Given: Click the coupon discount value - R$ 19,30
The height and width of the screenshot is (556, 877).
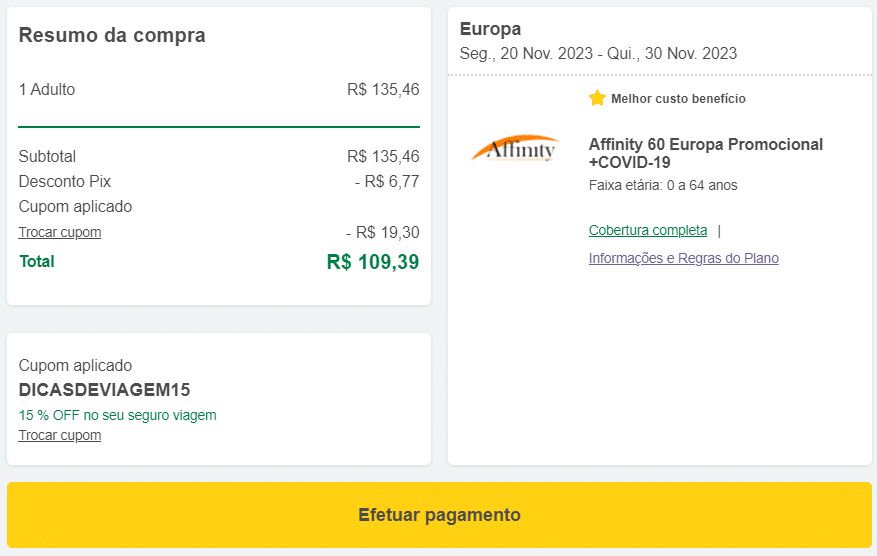Looking at the screenshot, I should coord(382,232).
